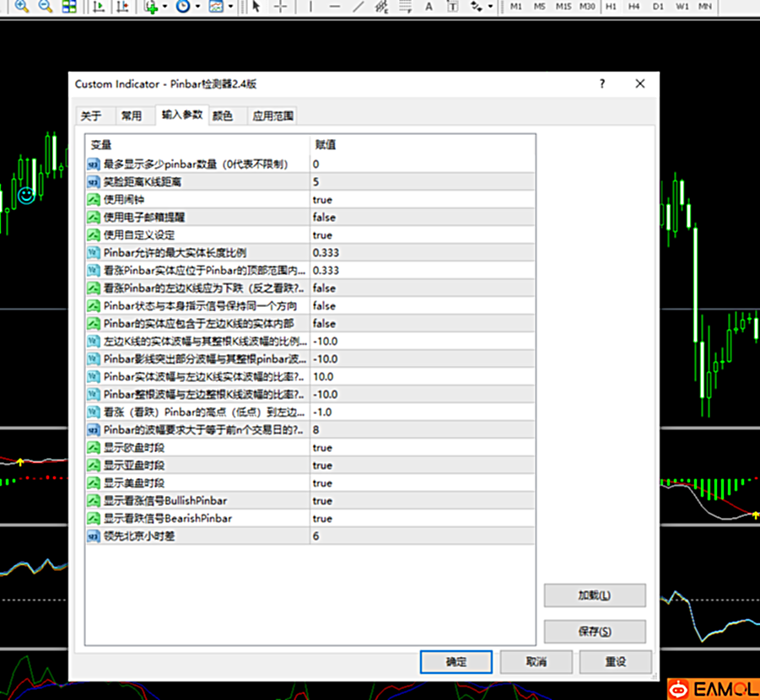Select the arrow Cursor tool
Image resolution: width=760 pixels, height=700 pixels.
256,7
